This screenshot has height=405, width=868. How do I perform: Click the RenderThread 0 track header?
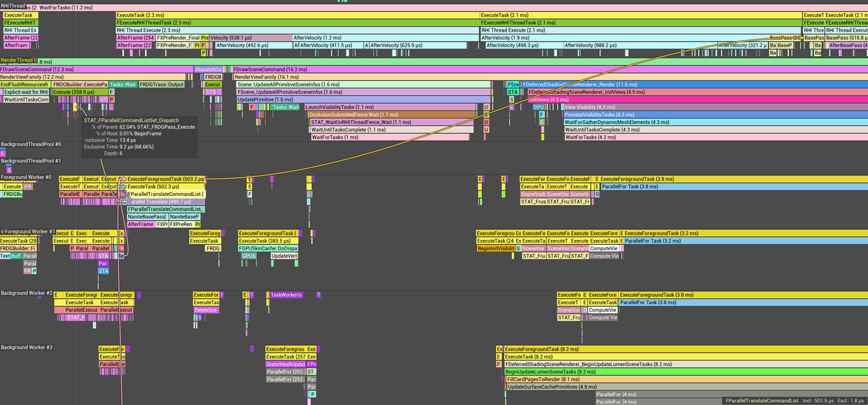(18, 60)
